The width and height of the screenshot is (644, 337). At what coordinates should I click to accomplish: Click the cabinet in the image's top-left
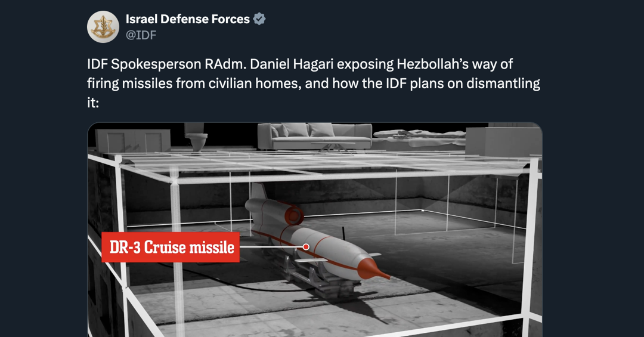point(132,140)
